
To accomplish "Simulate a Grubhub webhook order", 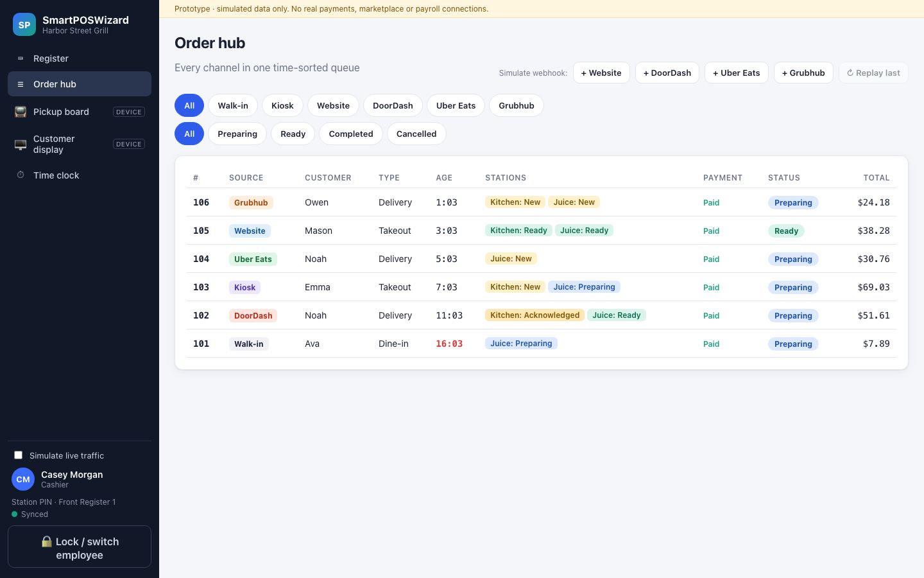I will pyautogui.click(x=803, y=73).
